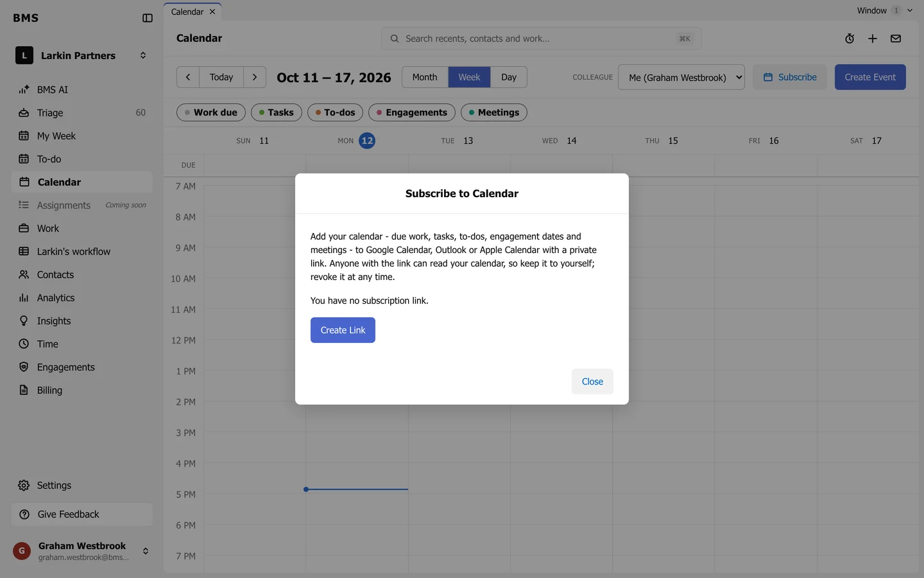The image size is (924, 578).
Task: Open Analytics in sidebar
Action: coord(82,298)
